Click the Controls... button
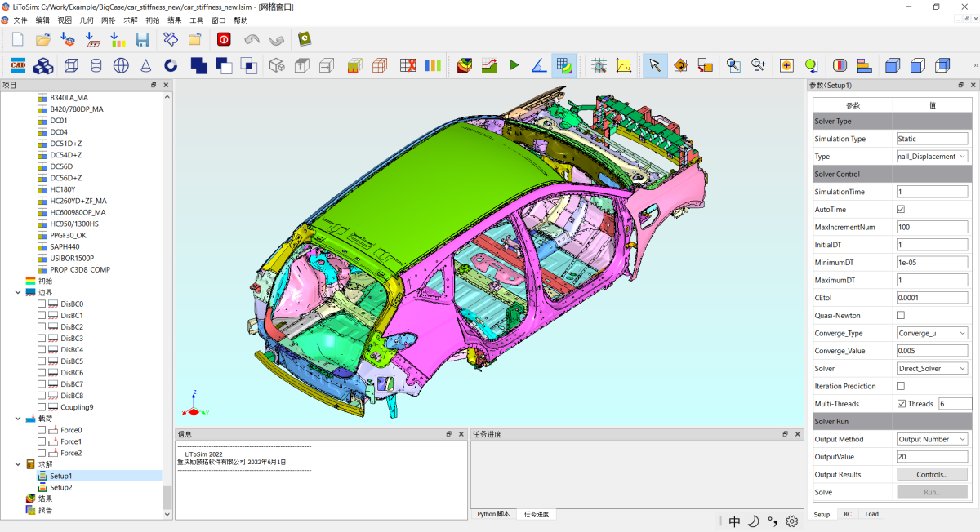Image resolution: width=980 pixels, height=532 pixels. [x=932, y=474]
